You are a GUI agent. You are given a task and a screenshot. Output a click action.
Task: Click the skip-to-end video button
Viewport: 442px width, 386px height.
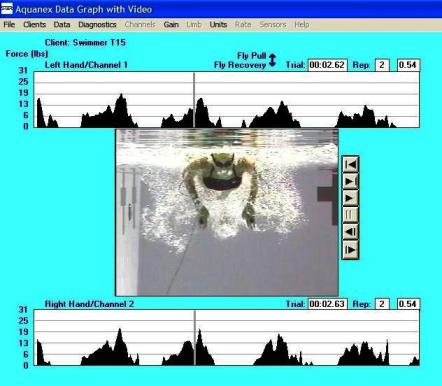click(350, 181)
